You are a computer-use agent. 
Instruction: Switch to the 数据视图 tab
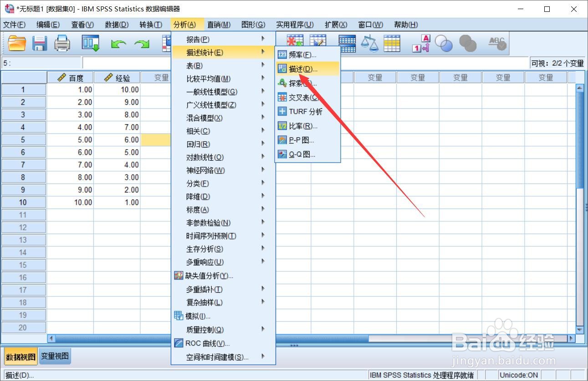(20, 357)
